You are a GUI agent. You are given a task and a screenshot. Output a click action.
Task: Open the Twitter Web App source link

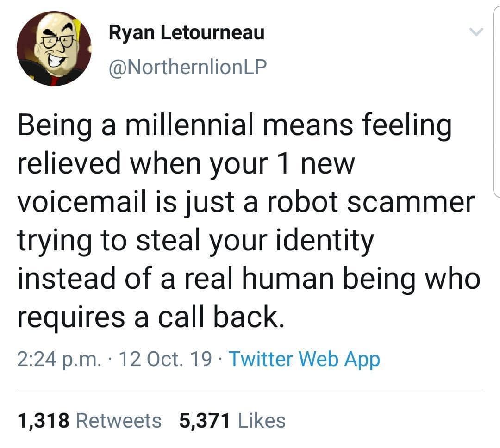click(304, 359)
